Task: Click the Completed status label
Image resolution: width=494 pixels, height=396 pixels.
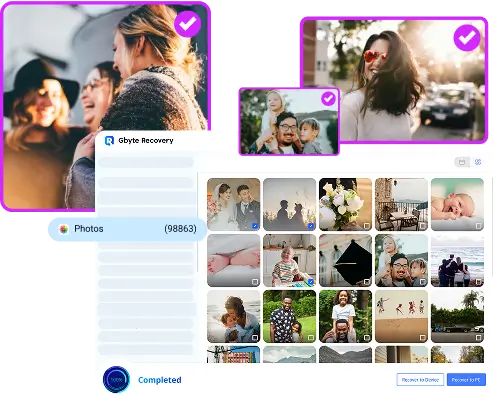Action: 160,380
